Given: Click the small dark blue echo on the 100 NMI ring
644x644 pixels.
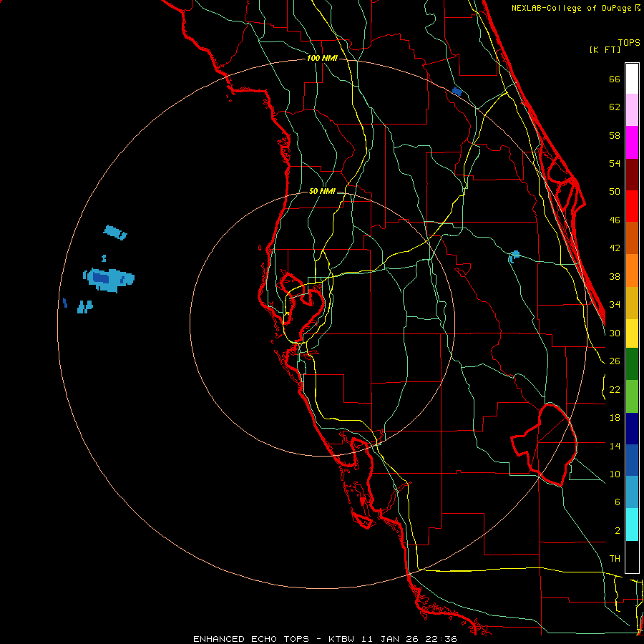Looking at the screenshot, I should point(457,92).
